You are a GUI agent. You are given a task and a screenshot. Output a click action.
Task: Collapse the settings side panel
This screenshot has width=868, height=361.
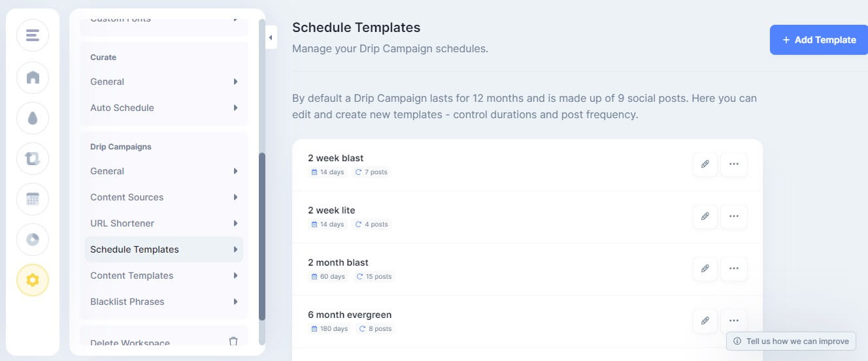[x=271, y=37]
